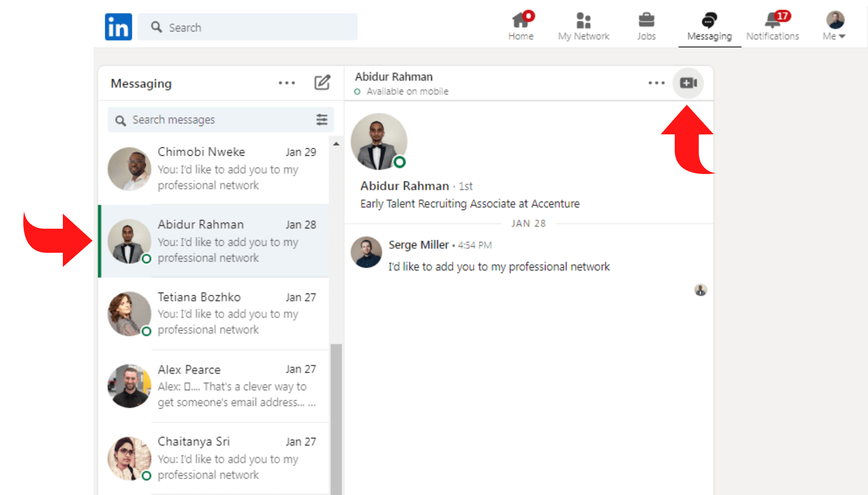Click the Home label in navigation

coord(521,36)
